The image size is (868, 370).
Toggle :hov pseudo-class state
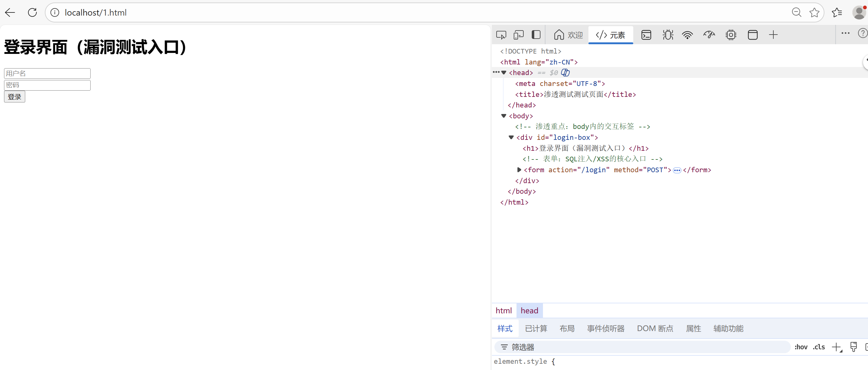click(x=801, y=347)
